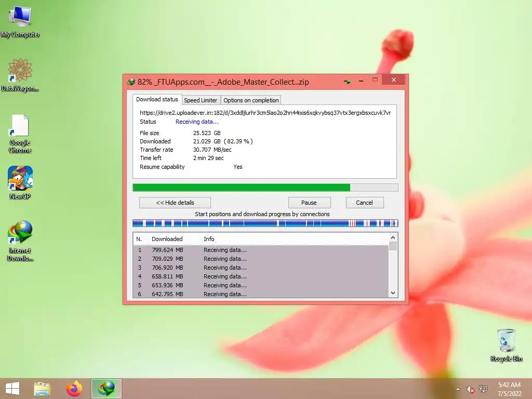Select connection row 799.624 MB

[261, 250]
